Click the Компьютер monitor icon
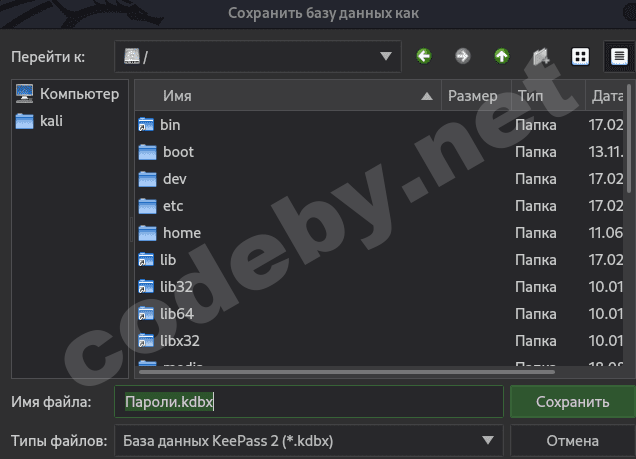The width and height of the screenshot is (636, 459). click(24, 93)
